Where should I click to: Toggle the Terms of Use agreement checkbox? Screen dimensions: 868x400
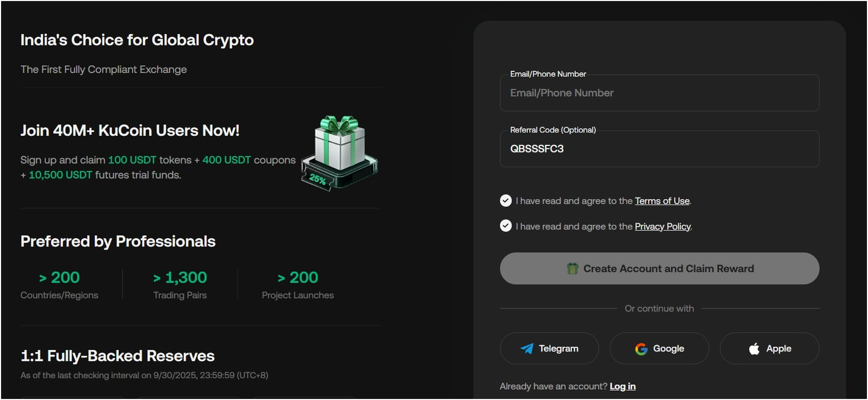tap(506, 201)
